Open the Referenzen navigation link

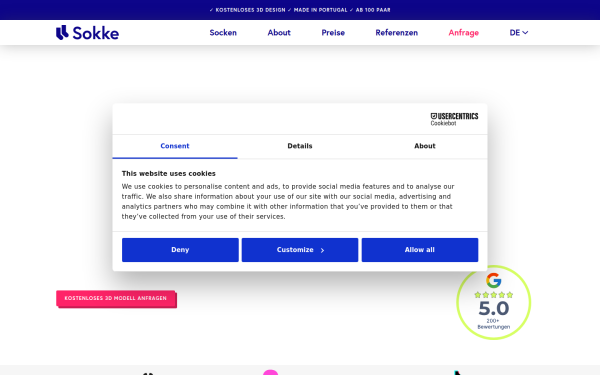396,33
